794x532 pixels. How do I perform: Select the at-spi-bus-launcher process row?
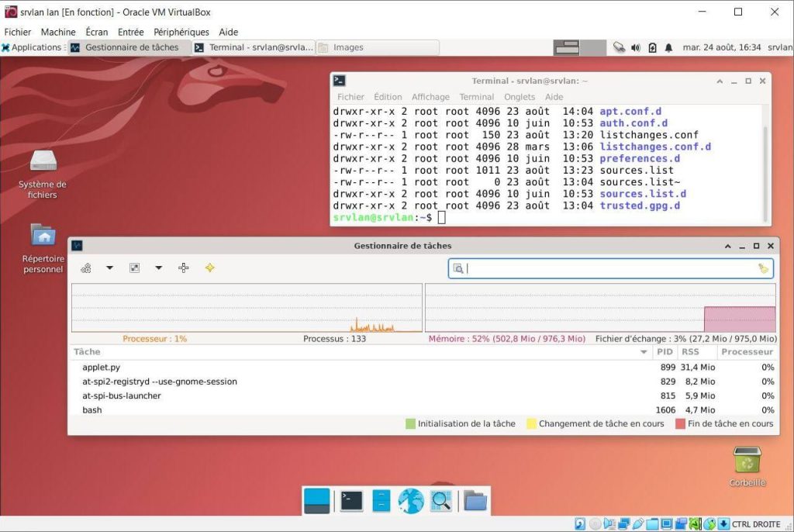click(423, 396)
